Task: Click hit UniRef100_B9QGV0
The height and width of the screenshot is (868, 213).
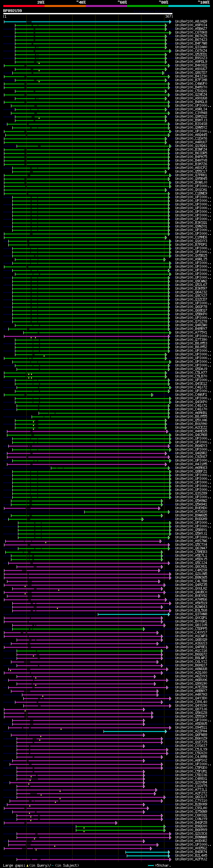Action: pyautogui.click(x=191, y=826)
